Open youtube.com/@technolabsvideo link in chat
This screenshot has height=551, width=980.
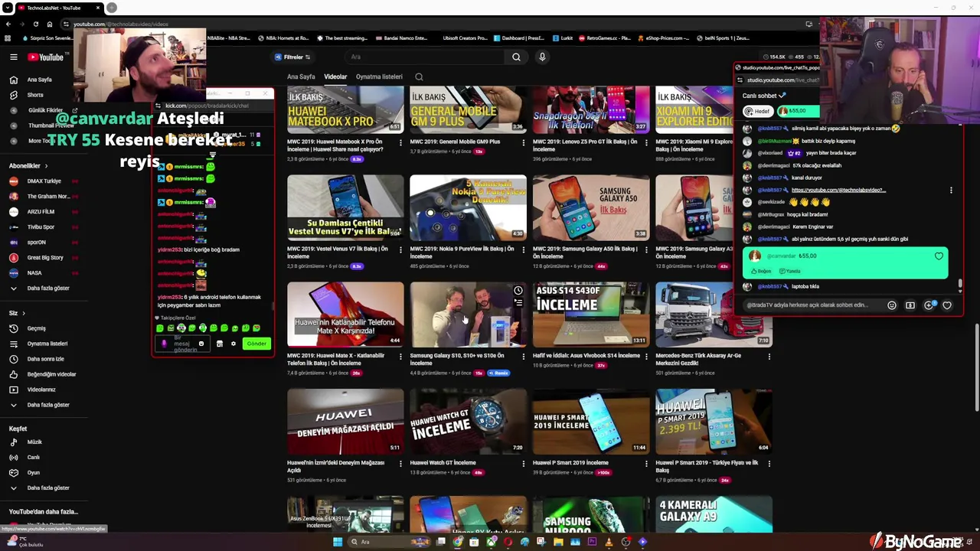[838, 190]
